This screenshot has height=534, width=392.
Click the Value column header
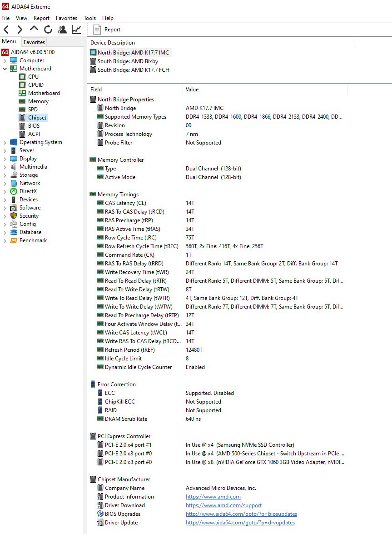pos(265,89)
